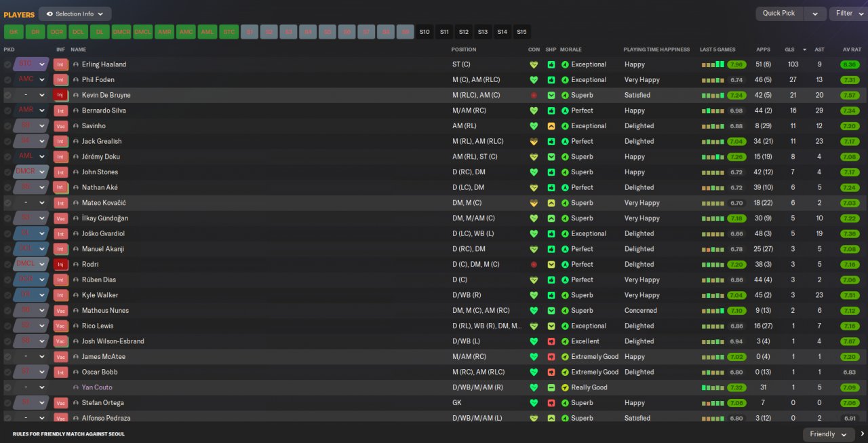Click the profile icon beside Stefan Ortega
Image resolution: width=868 pixels, height=443 pixels.
coord(76,403)
